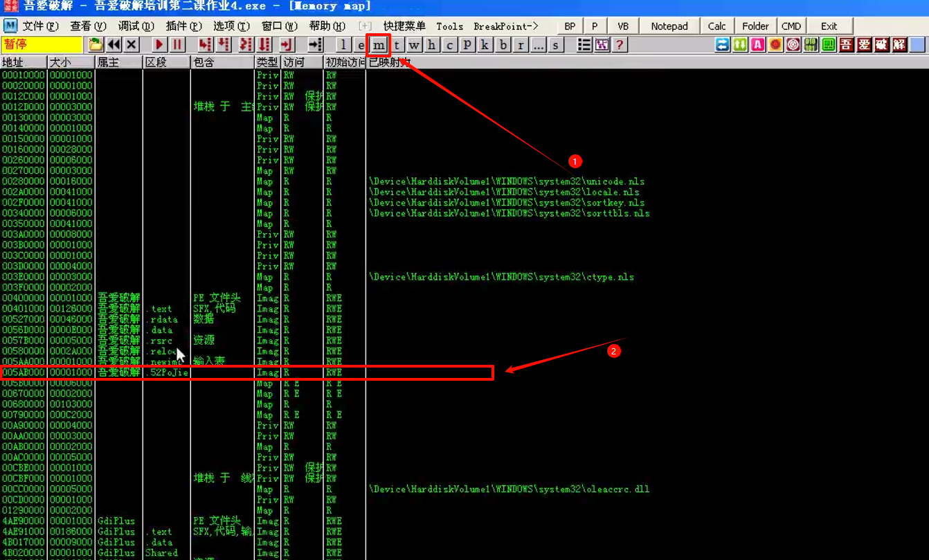
Task: Show Run trace via '...' button
Action: pyautogui.click(x=539, y=45)
